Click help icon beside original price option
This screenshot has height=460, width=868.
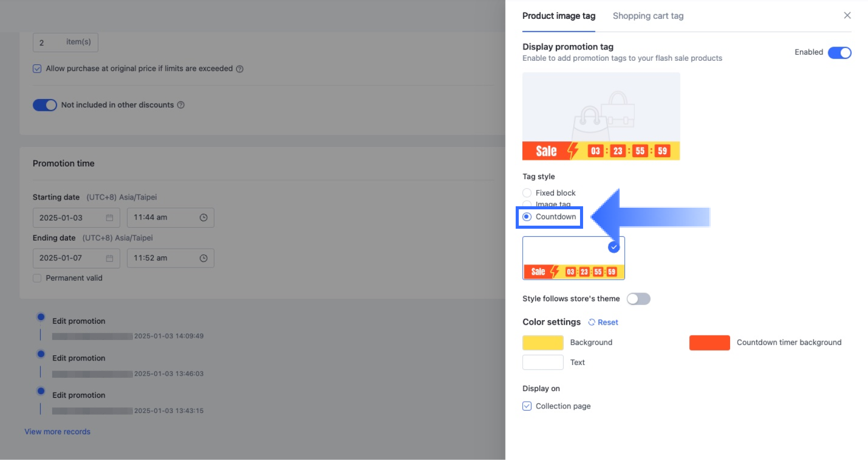(x=239, y=69)
